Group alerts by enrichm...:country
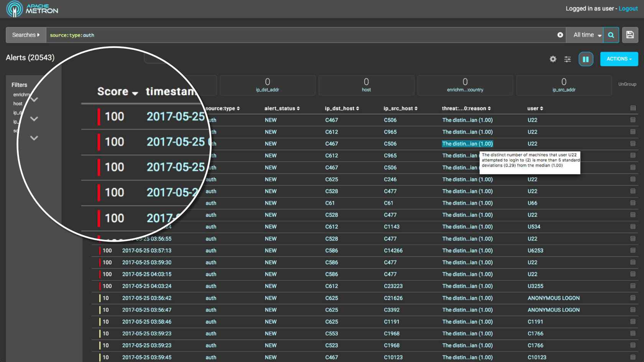This screenshot has height=362, width=644. pyautogui.click(x=465, y=85)
